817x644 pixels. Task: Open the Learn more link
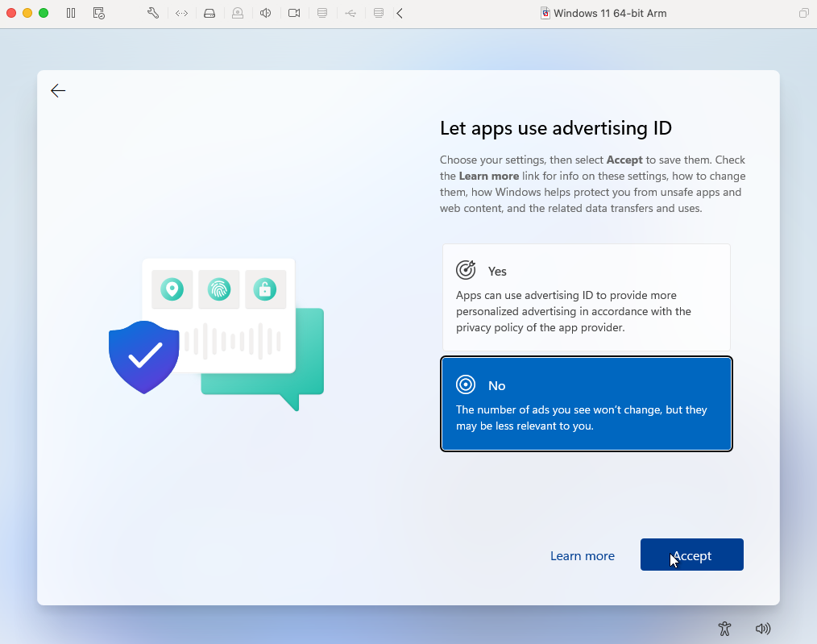pyautogui.click(x=582, y=556)
